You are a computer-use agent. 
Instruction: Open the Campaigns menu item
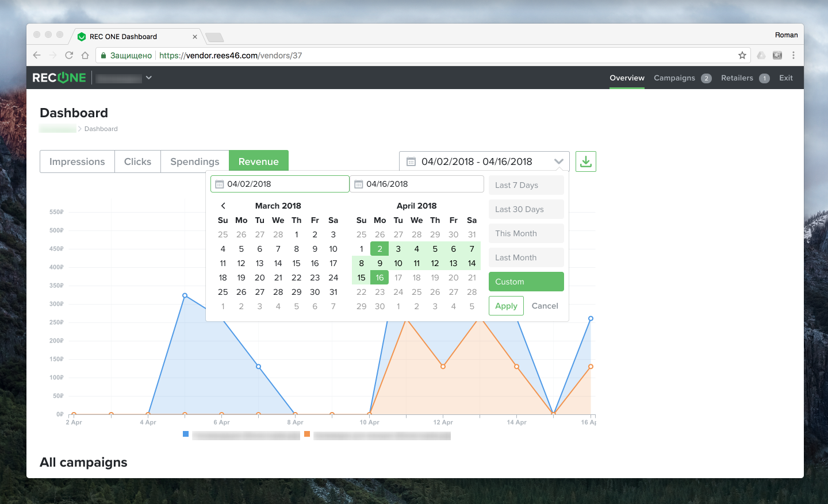tap(674, 78)
